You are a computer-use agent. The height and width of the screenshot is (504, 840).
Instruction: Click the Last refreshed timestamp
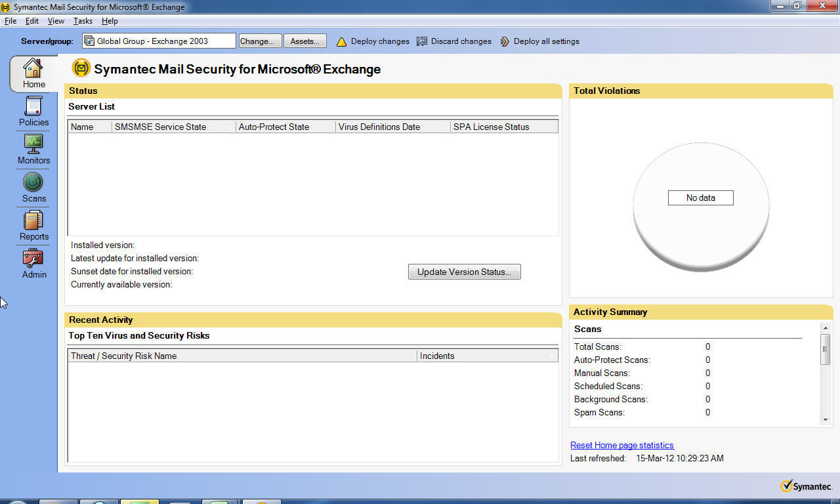pos(680,458)
